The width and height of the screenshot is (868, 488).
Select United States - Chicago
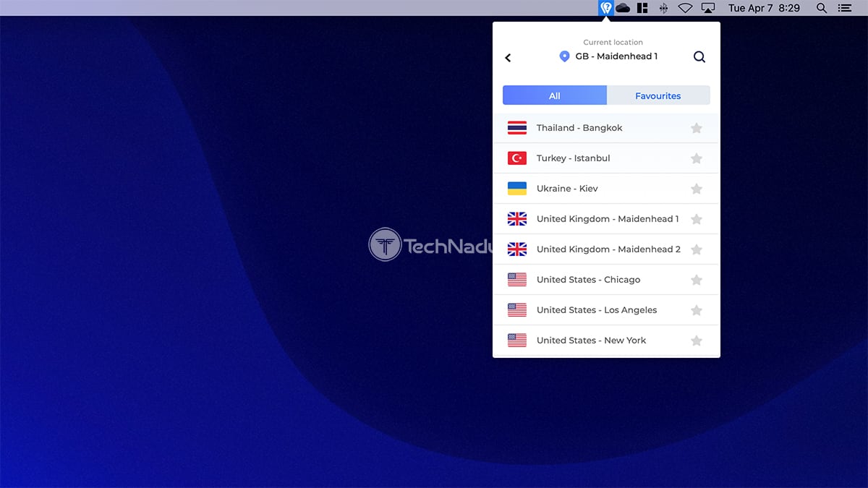point(606,280)
